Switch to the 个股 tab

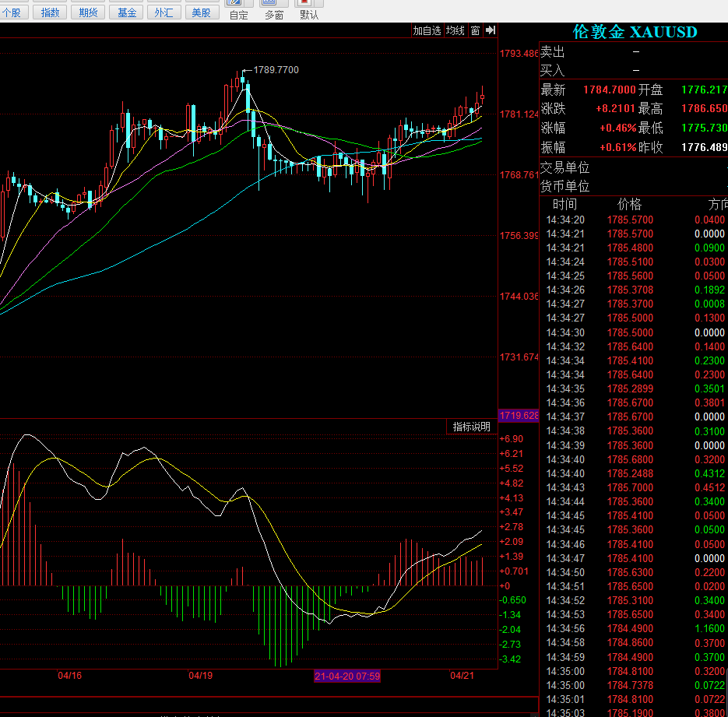tap(12, 12)
